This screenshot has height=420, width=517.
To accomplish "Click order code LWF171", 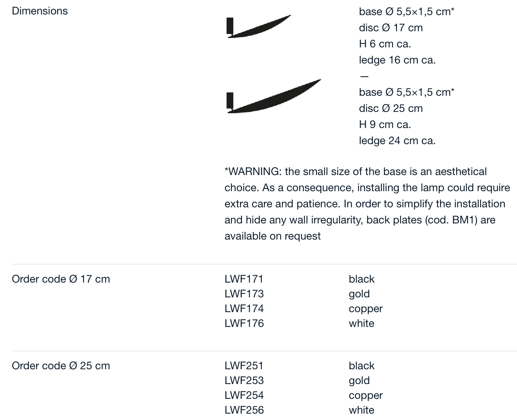I will tap(244, 279).
